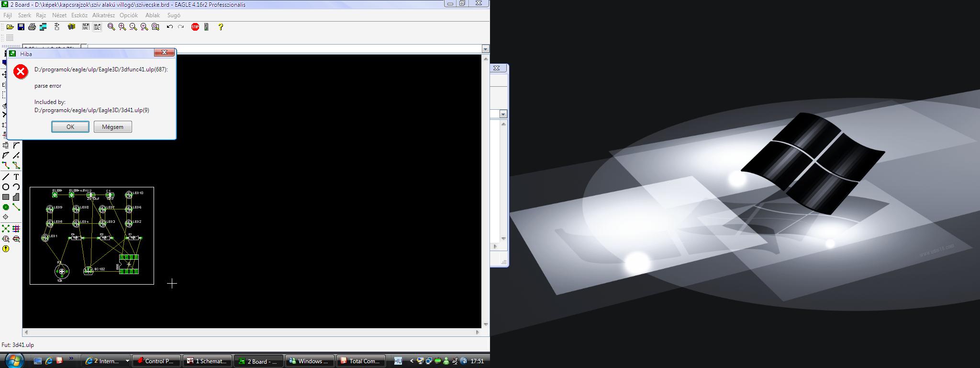Image resolution: width=980 pixels, height=368 pixels.
Task: Open the CAM processor film icon
Action: point(44,27)
